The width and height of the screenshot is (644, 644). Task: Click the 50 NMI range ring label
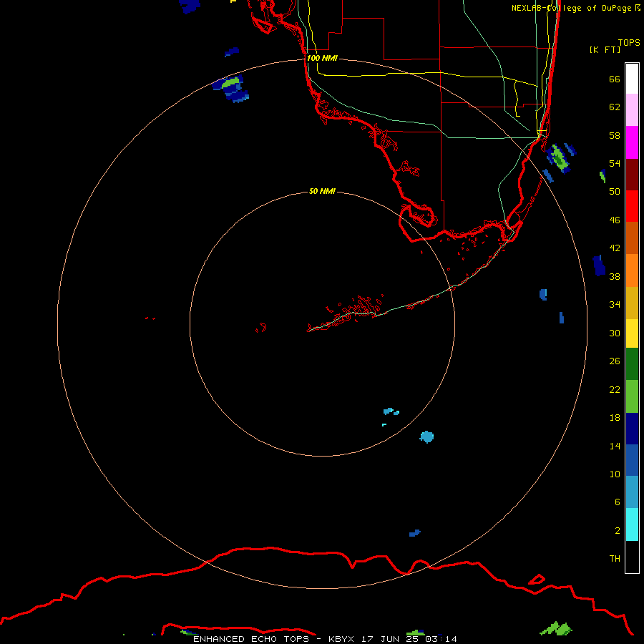[x=322, y=191]
